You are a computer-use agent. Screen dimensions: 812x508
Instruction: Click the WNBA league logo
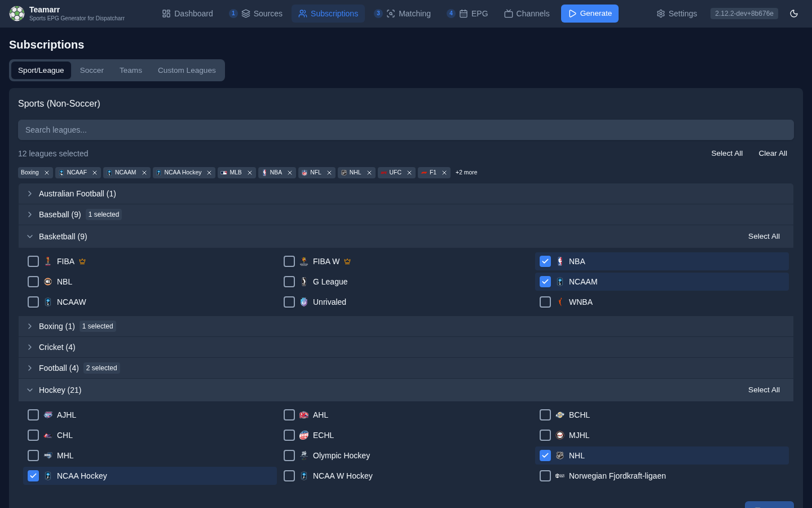tap(560, 302)
